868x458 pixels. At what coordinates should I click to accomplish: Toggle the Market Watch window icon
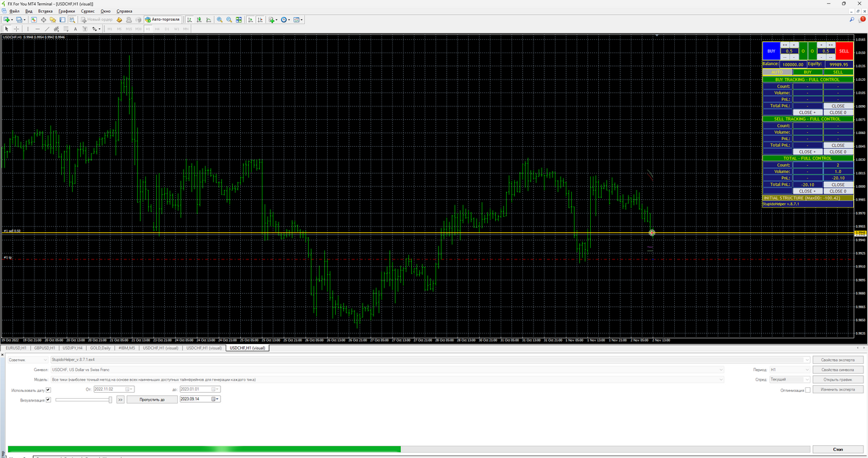[34, 20]
